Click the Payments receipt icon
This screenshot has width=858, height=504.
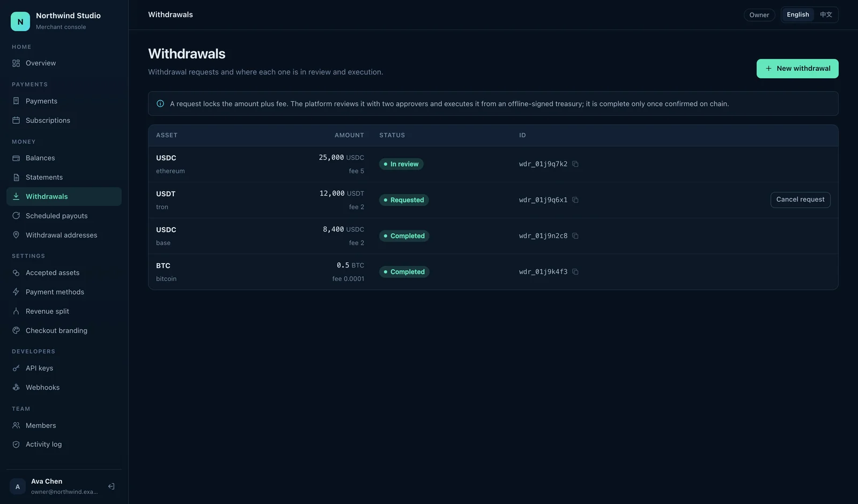pyautogui.click(x=16, y=101)
